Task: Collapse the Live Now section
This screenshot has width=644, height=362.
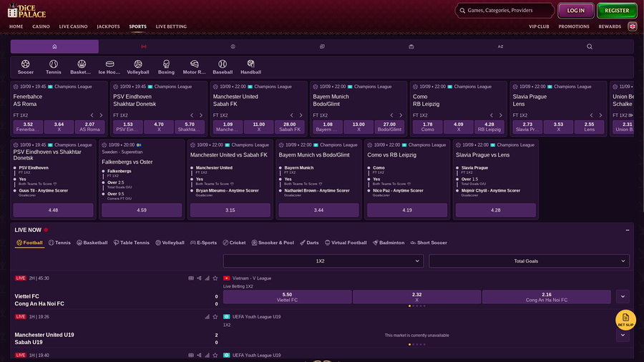Action: coord(627,230)
